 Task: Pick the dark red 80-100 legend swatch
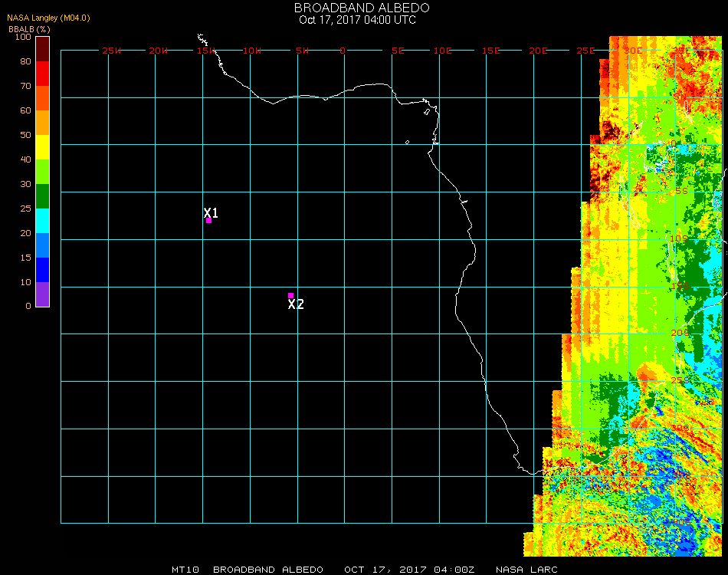(x=43, y=49)
